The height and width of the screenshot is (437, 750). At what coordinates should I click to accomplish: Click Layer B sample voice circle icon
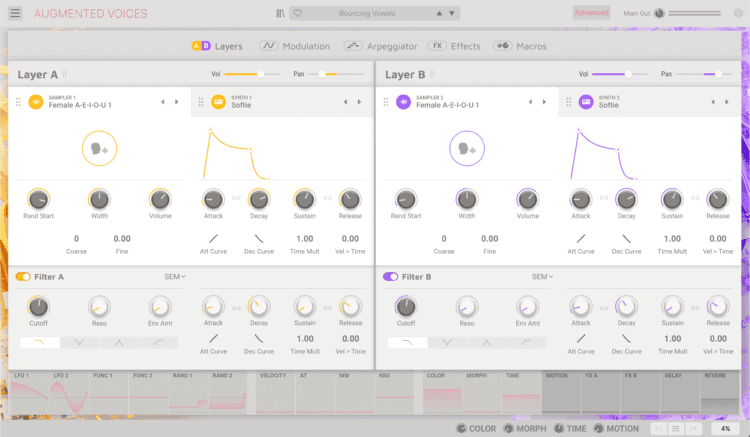click(467, 148)
